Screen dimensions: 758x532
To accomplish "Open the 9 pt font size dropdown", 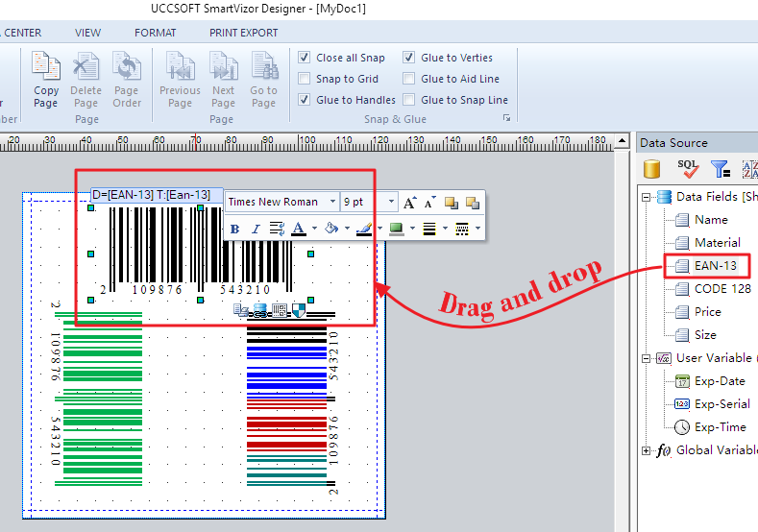I will [391, 202].
